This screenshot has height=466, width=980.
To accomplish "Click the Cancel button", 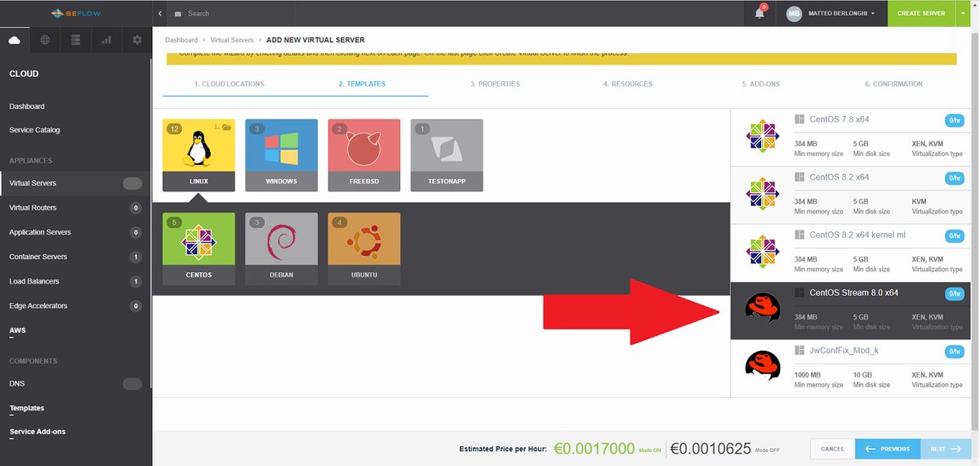I will pos(832,449).
